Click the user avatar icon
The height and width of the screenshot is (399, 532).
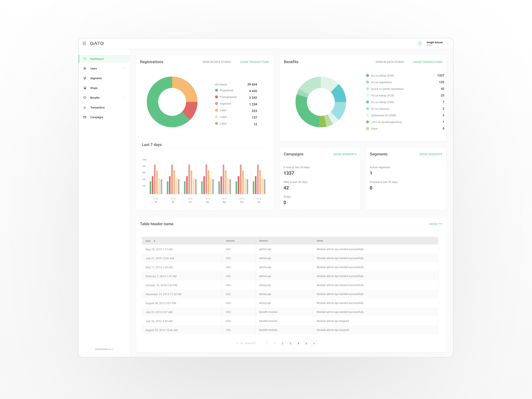tap(420, 43)
